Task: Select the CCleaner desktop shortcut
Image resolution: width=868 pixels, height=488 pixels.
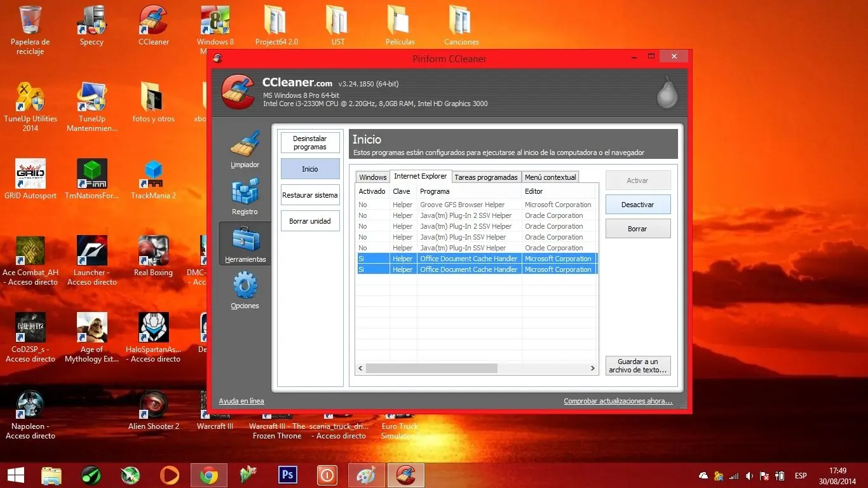Action: pos(154,26)
